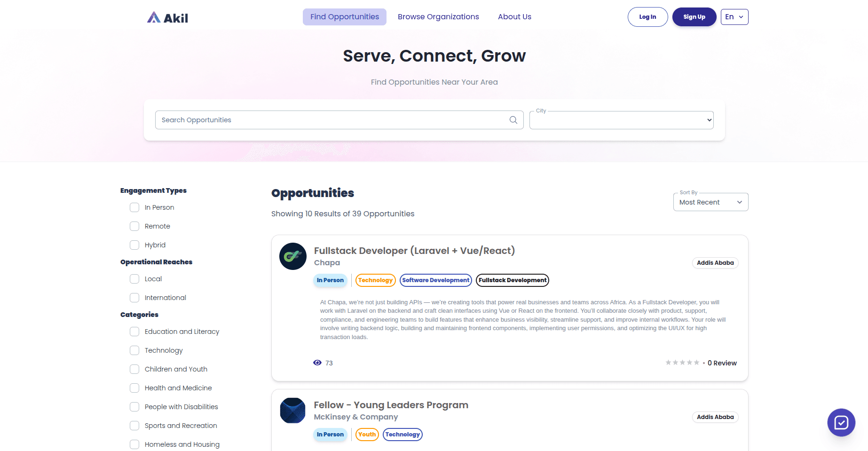Tick the Technology category checkbox
The image size is (868, 451).
point(134,350)
